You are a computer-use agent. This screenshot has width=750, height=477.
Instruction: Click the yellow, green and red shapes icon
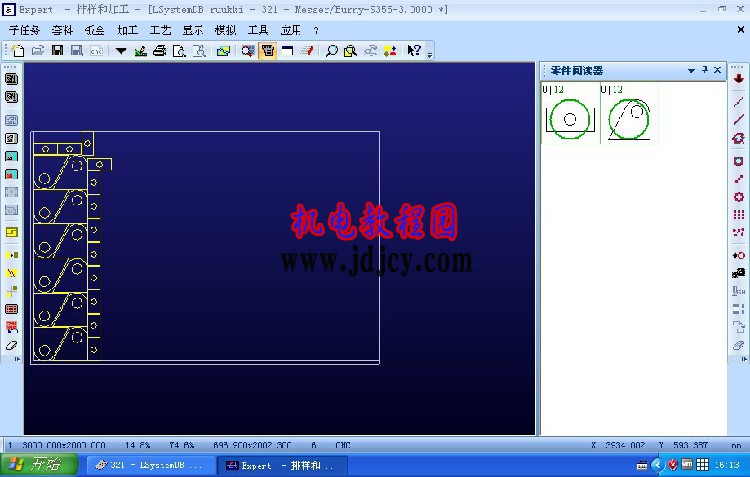coord(390,51)
